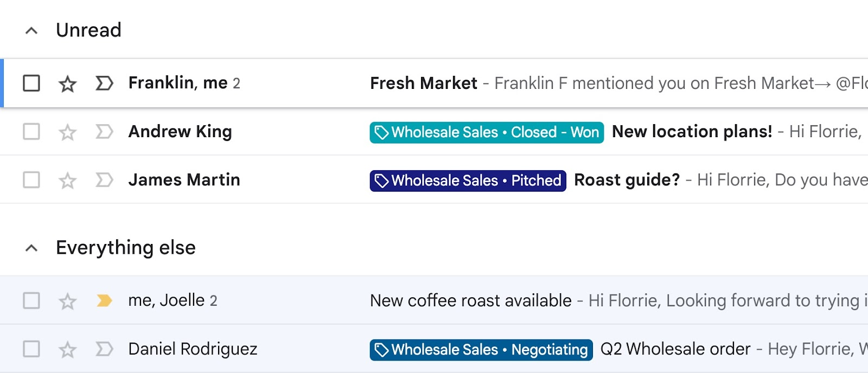Open the New location plans! email
The width and height of the screenshot is (868, 373).
click(692, 132)
